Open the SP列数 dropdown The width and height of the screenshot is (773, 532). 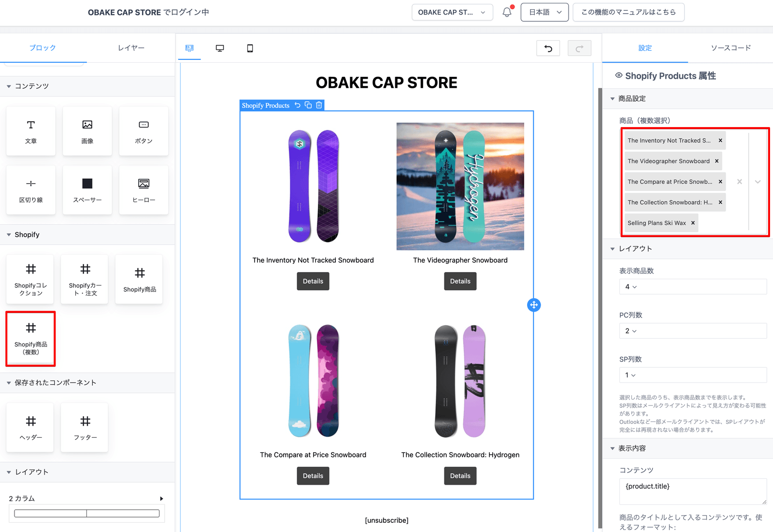693,375
